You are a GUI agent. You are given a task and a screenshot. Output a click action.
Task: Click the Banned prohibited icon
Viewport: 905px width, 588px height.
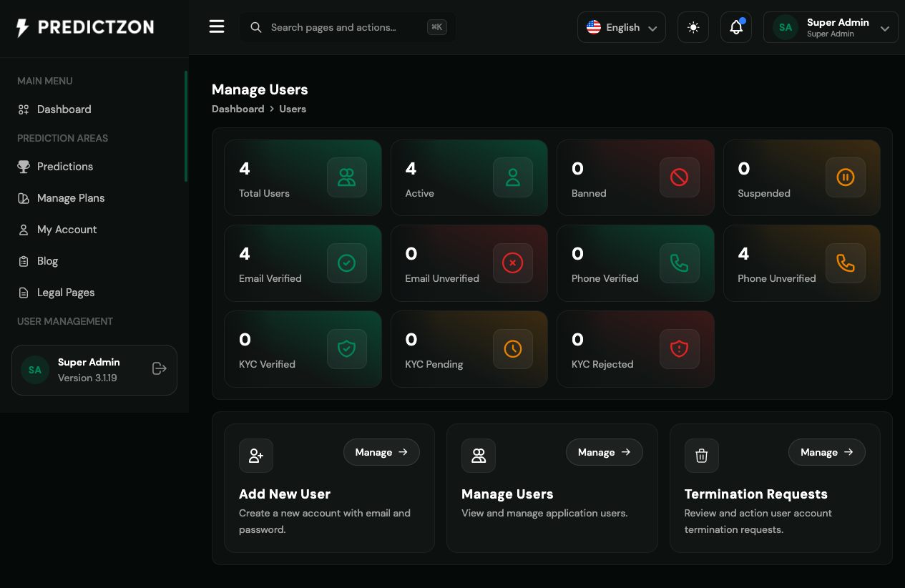click(x=679, y=177)
